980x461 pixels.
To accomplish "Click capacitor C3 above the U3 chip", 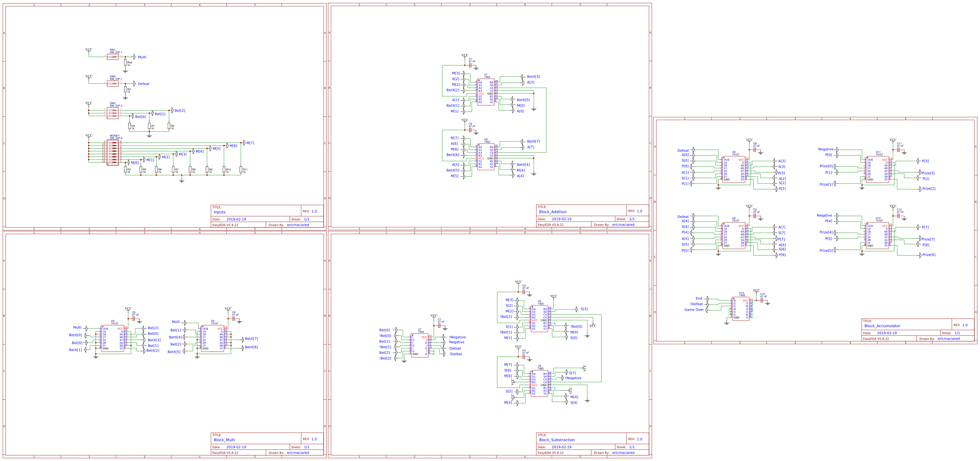I will pyautogui.click(x=524, y=292).
